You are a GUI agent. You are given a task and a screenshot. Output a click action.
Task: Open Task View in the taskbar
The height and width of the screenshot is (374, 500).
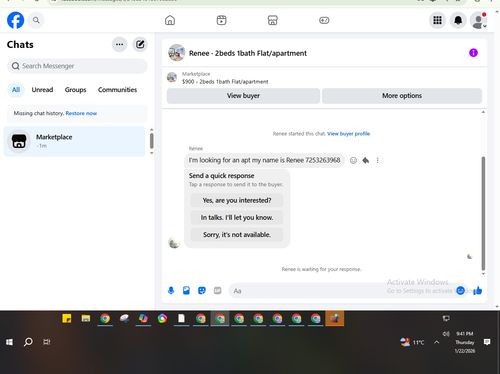[x=47, y=342]
